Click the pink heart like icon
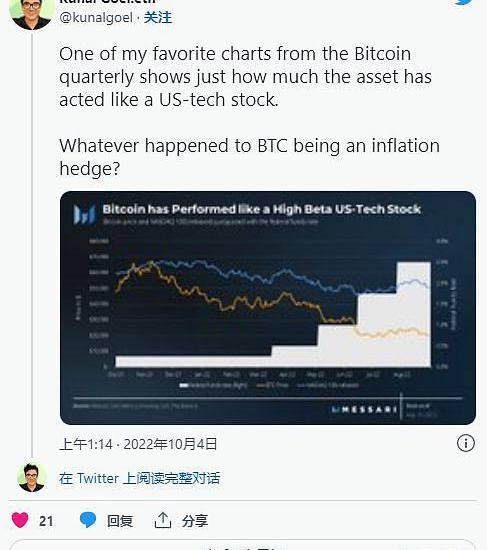The image size is (487, 550). [20, 520]
